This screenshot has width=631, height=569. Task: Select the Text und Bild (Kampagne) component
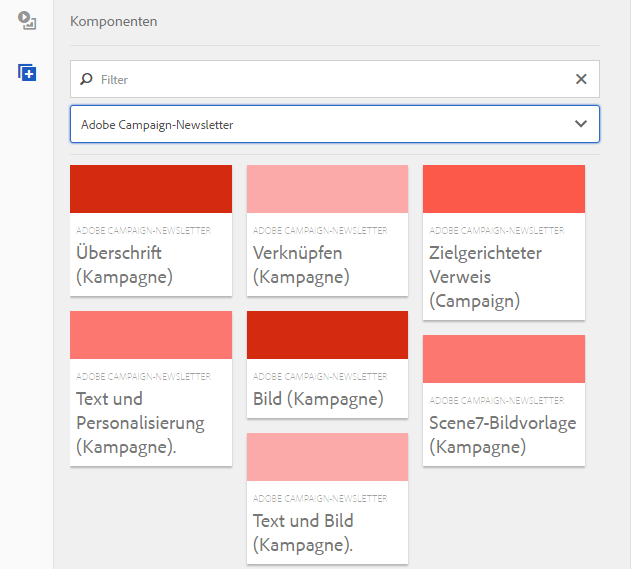327,532
